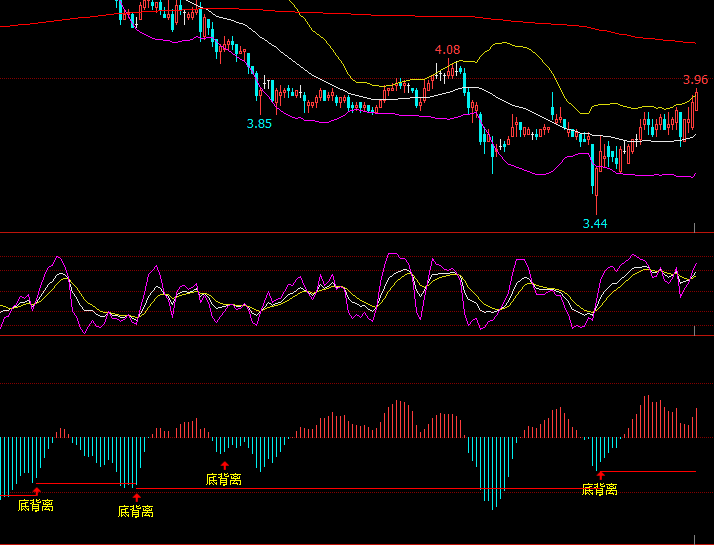The width and height of the screenshot is (714, 545).
Task: Click the red arrow above the second 底背离
Action: pyautogui.click(x=136, y=496)
